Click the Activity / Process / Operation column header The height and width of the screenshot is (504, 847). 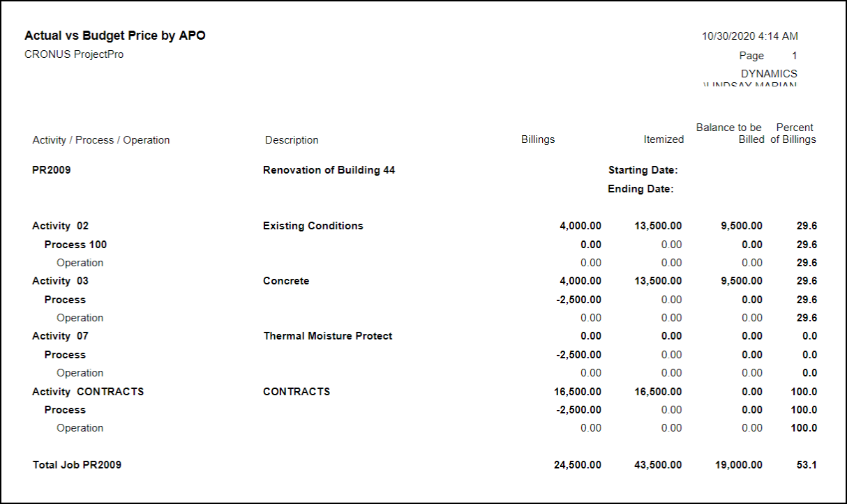click(101, 140)
